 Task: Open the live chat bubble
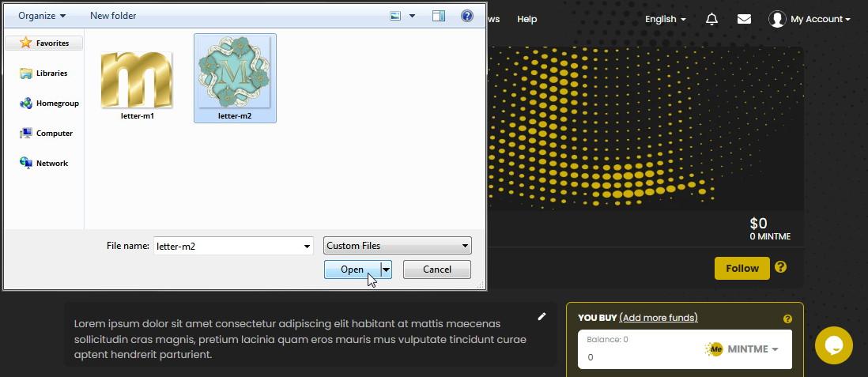coord(833,345)
